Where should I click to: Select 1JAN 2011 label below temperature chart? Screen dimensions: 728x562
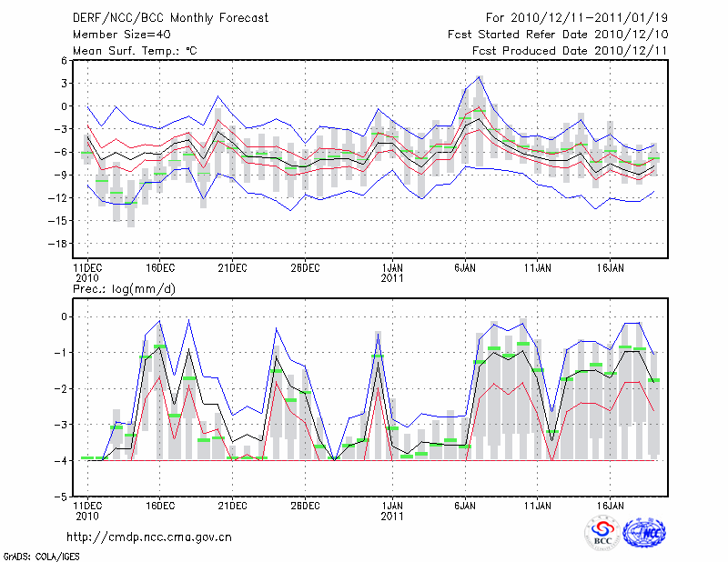click(x=392, y=273)
